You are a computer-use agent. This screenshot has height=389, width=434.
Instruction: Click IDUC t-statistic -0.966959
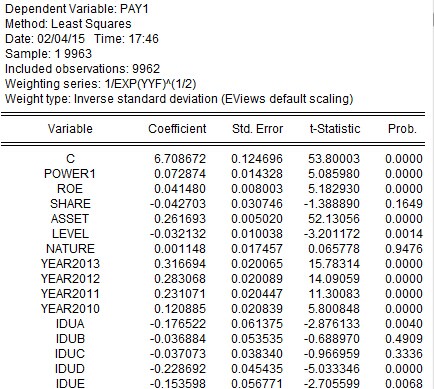(x=332, y=354)
